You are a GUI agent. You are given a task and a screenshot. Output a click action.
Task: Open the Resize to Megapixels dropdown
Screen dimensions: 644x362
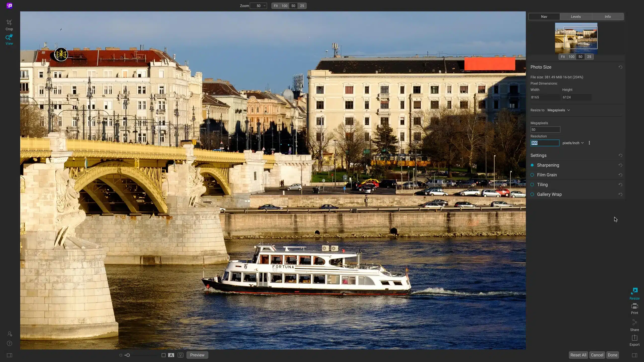[558, 110]
